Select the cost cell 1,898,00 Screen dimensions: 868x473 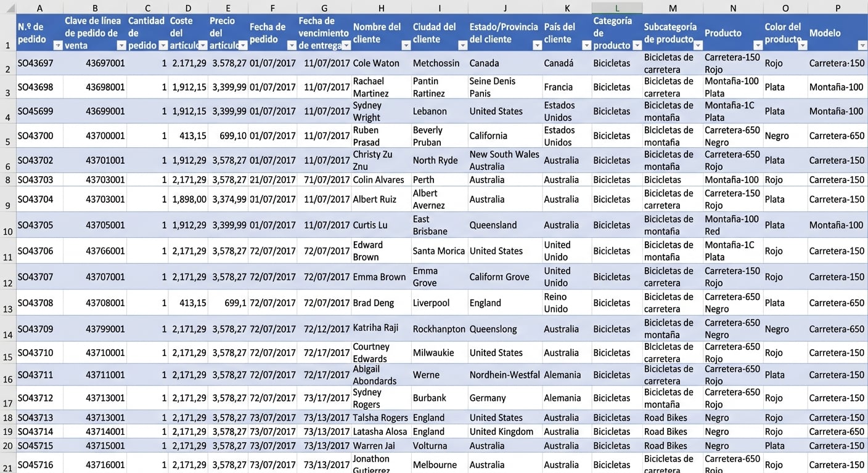tap(188, 199)
